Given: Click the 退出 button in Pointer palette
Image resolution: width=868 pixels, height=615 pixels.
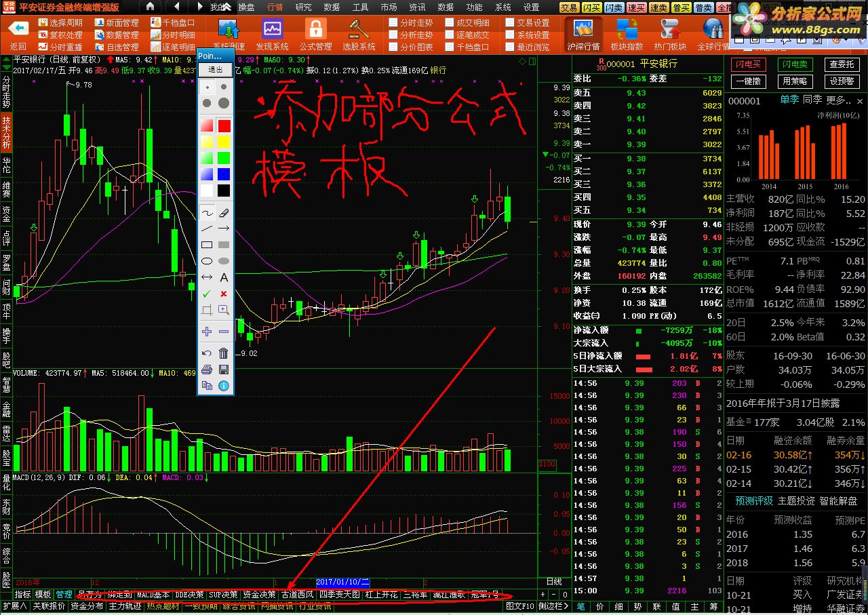Looking at the screenshot, I should tap(215, 68).
